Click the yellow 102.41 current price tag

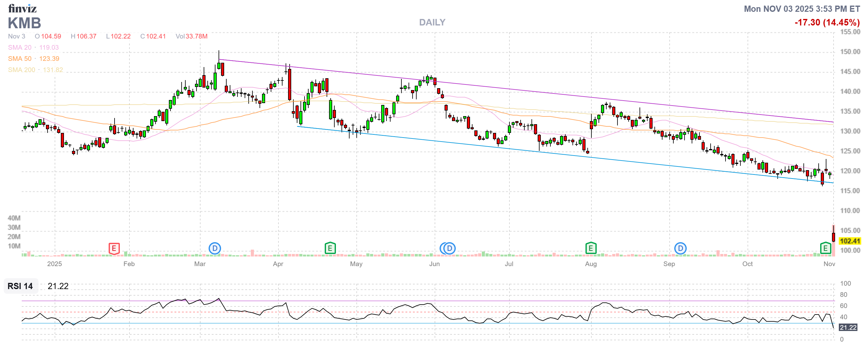tap(850, 241)
